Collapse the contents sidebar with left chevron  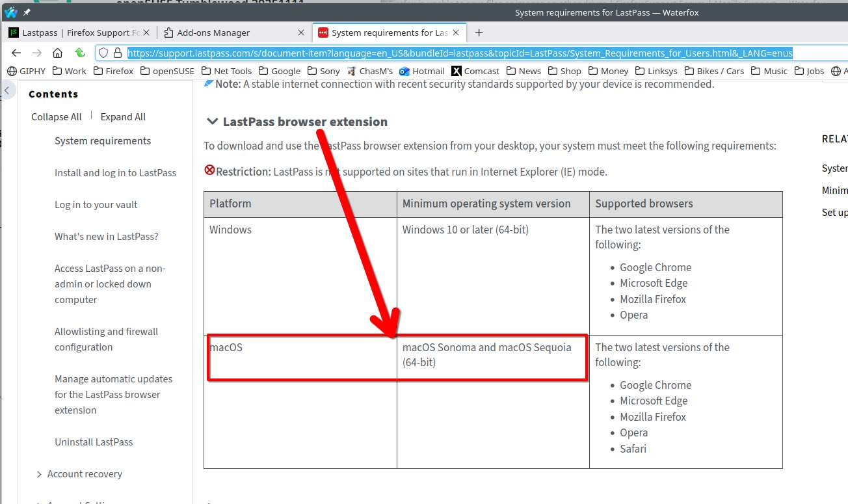pos(7,90)
